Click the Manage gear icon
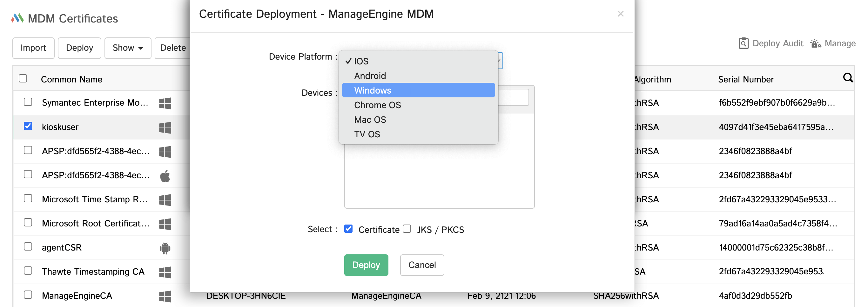868x307 pixels. pos(815,43)
